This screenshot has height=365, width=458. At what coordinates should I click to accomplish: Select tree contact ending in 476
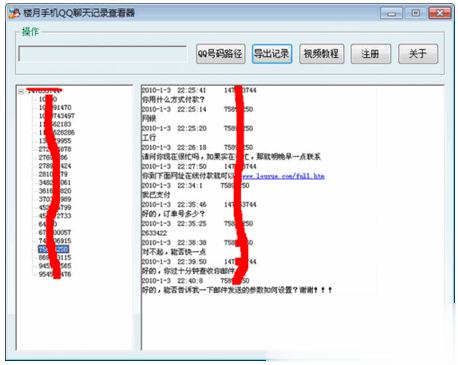pos(55,274)
